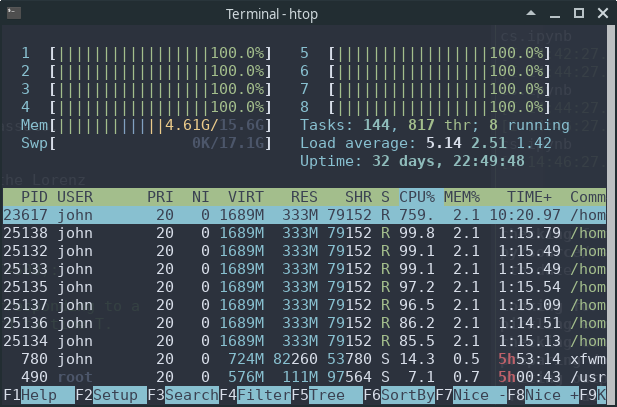The width and height of the screenshot is (617, 407).
Task: Select process row PID 25135
Action: (304, 287)
